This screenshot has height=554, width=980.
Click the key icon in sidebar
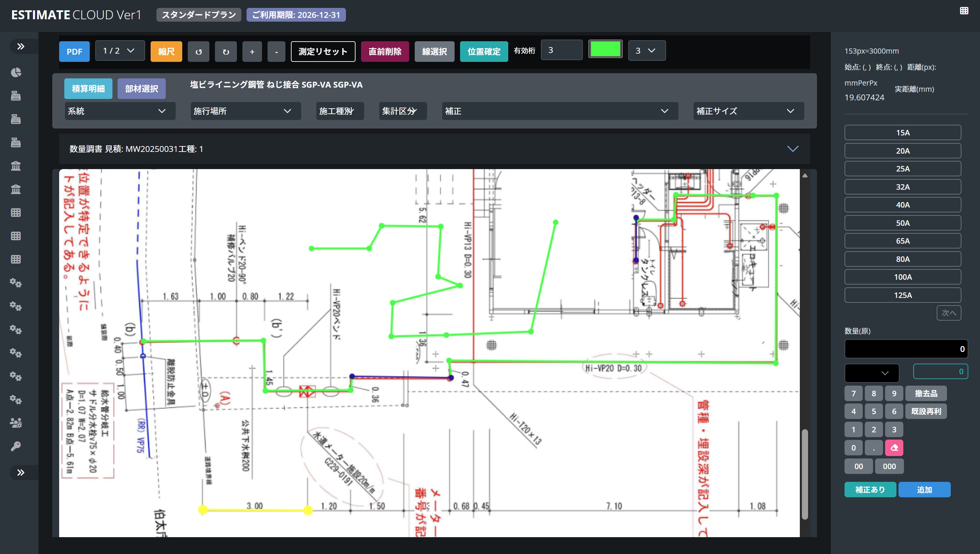click(15, 446)
